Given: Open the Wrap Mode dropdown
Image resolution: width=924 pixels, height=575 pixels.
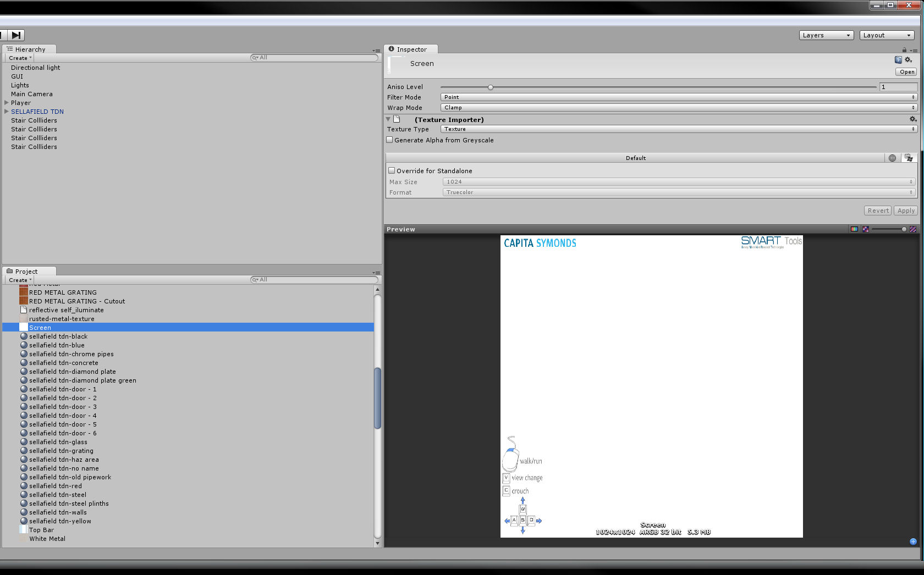Looking at the screenshot, I should (678, 108).
